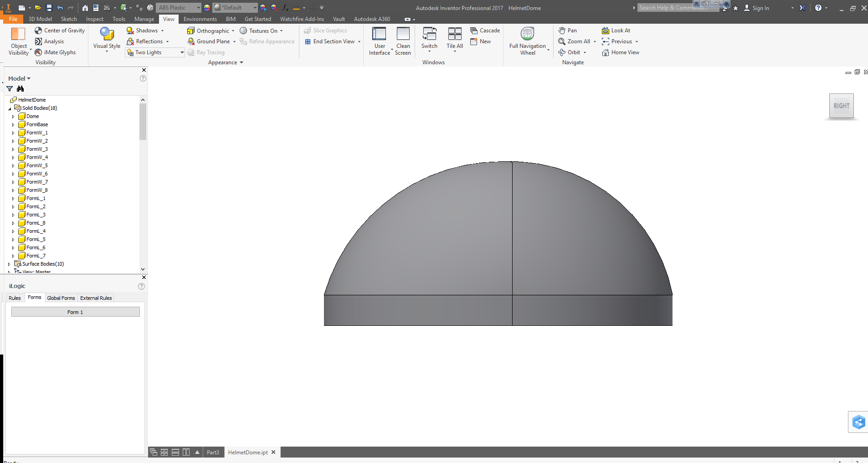This screenshot has width=868, height=463.
Task: Click the Open folder icon in quick access toolbar
Action: click(38, 8)
